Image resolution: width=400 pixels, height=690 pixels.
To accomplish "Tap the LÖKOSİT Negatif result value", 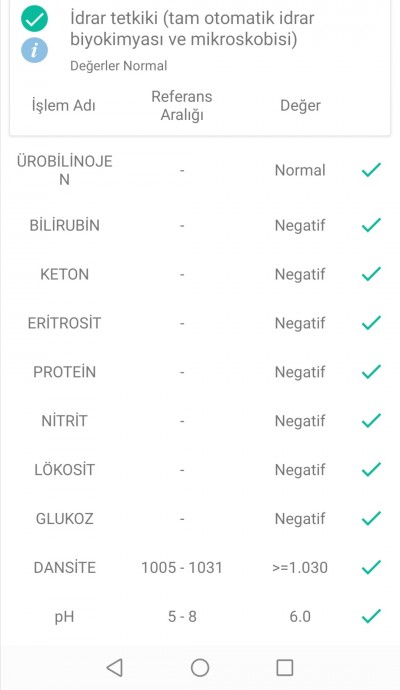I will click(x=300, y=470).
